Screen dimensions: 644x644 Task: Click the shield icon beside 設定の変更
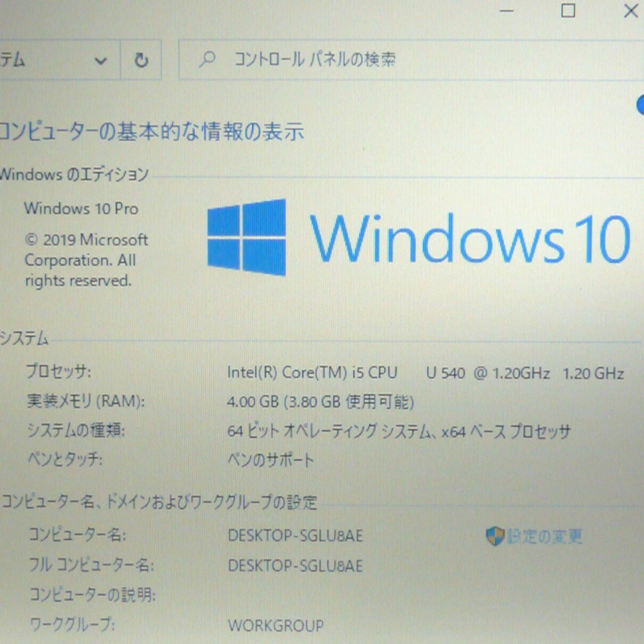point(494,536)
